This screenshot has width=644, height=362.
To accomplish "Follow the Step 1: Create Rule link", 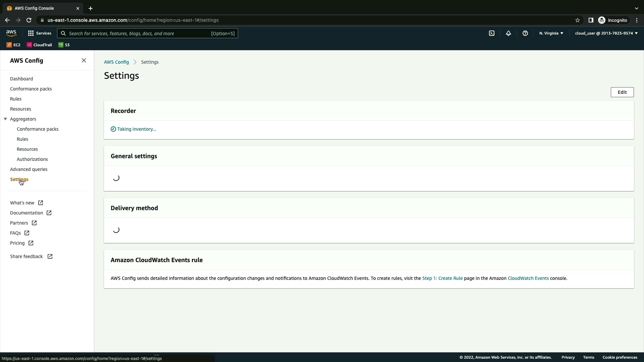I will pos(442,278).
